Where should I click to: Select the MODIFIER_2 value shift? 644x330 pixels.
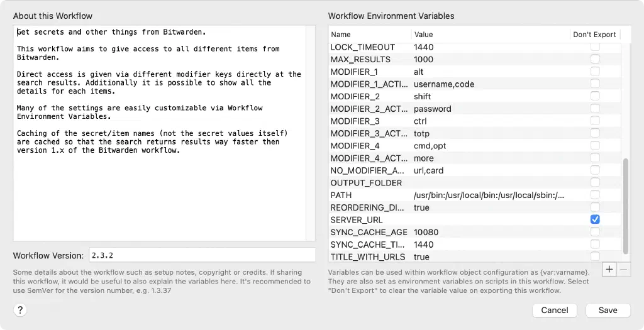click(x=422, y=96)
